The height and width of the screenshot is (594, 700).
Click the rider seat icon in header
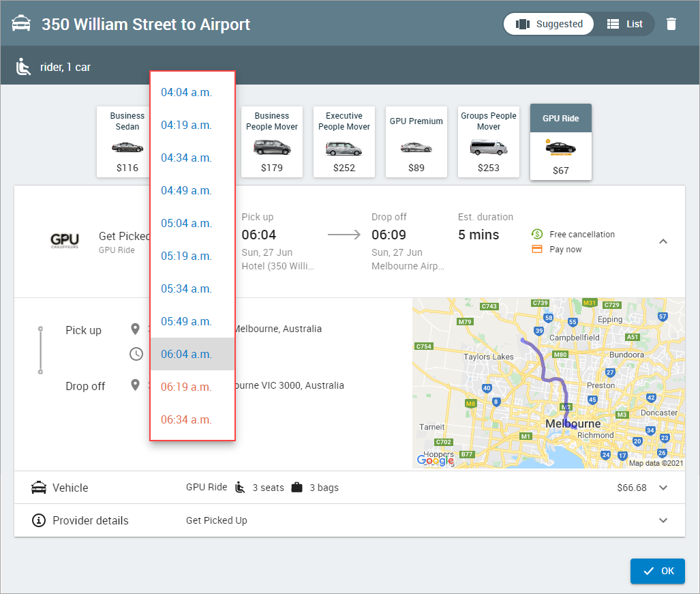click(x=23, y=67)
